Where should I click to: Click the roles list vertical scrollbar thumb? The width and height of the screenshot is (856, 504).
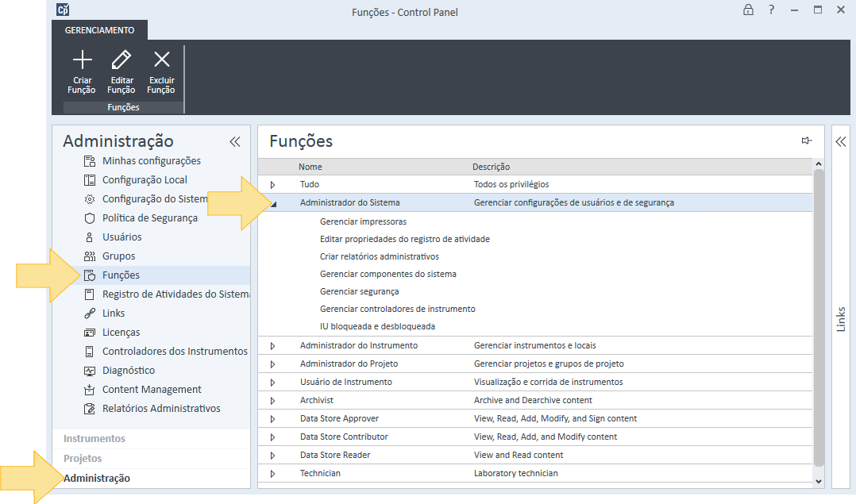click(x=819, y=317)
